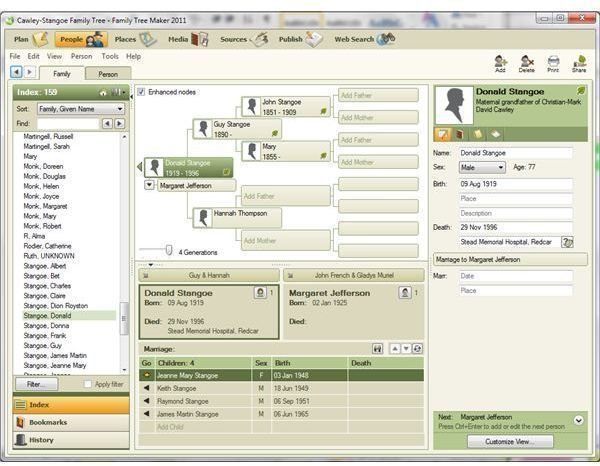Click the Filter button

[36, 384]
